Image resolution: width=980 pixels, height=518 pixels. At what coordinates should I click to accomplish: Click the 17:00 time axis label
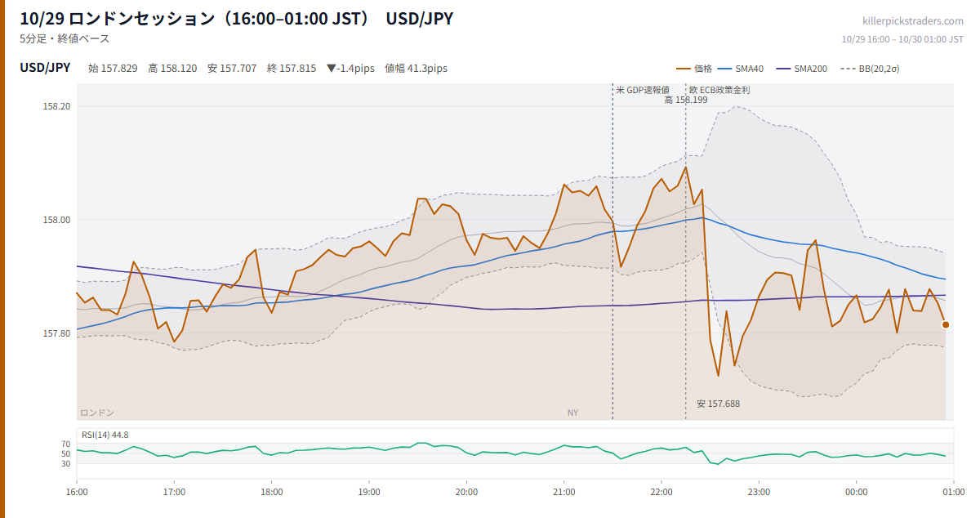click(174, 493)
